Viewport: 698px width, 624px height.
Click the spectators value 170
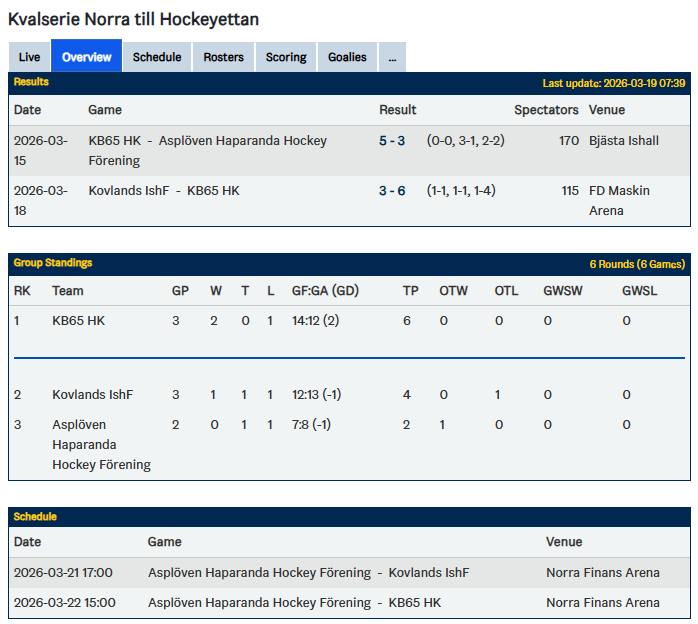tap(569, 141)
